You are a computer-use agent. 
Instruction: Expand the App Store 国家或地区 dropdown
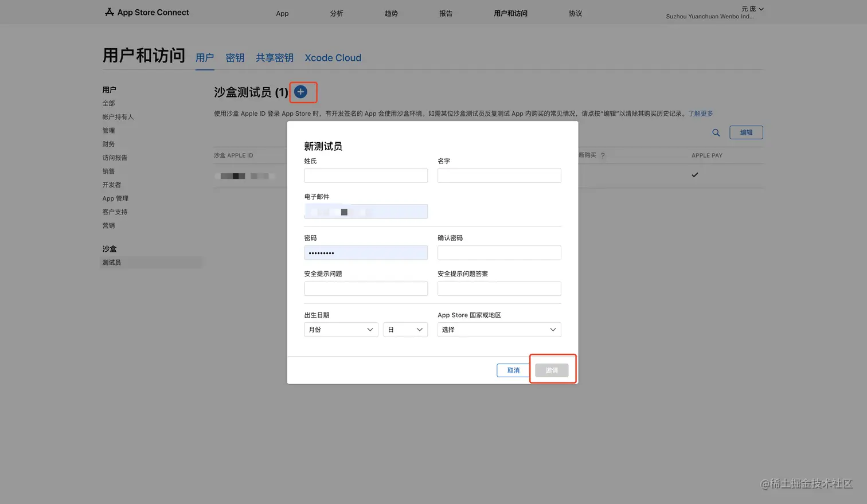point(499,330)
